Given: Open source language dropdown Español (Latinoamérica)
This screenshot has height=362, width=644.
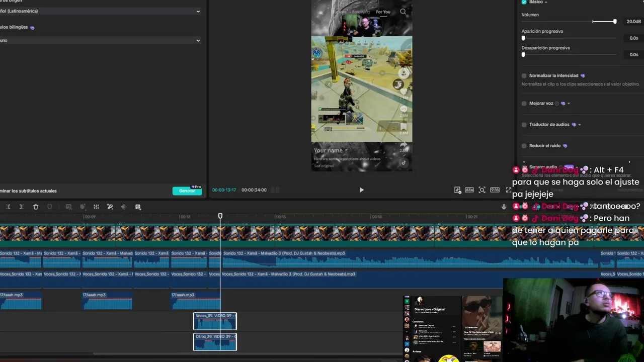Looking at the screenshot, I should [x=100, y=11].
